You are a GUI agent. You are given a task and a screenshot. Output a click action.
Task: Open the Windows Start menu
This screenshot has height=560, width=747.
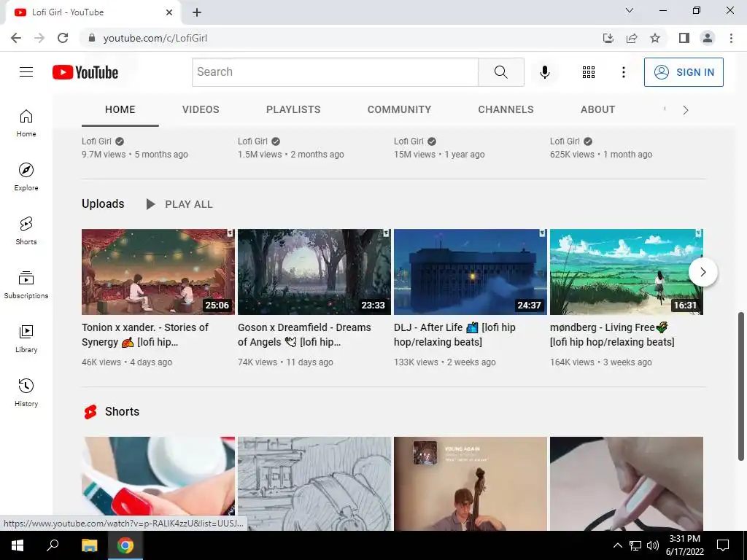(x=18, y=545)
